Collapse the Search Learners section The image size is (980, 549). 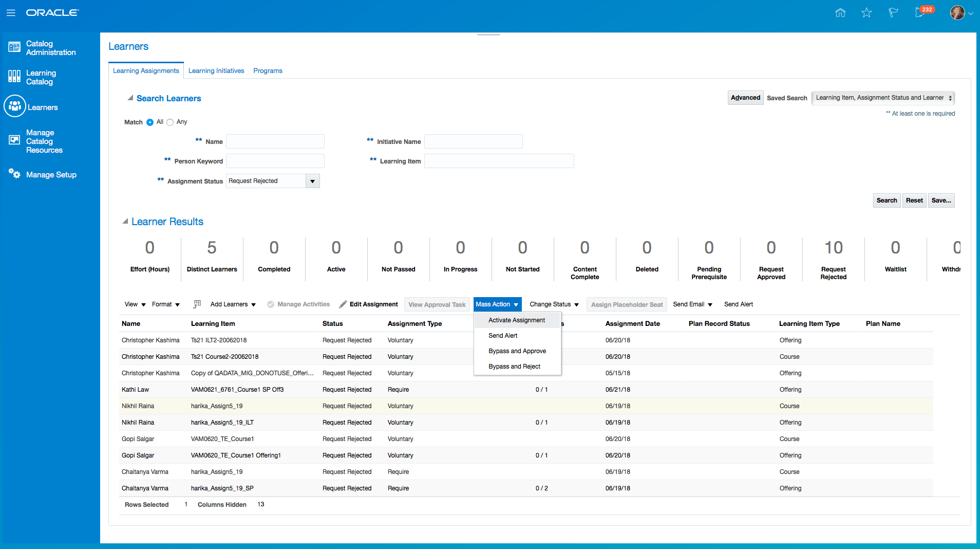coord(130,98)
